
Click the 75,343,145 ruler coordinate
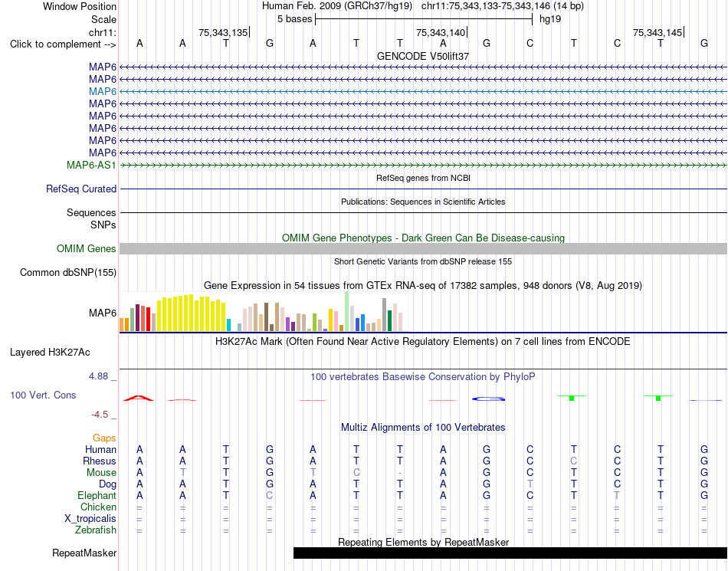point(657,32)
